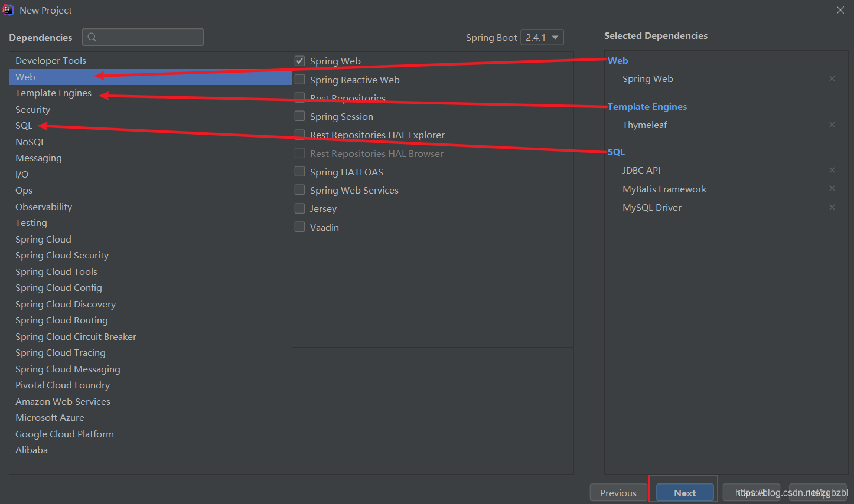
Task: Select the Testing category
Action: coord(150,223)
